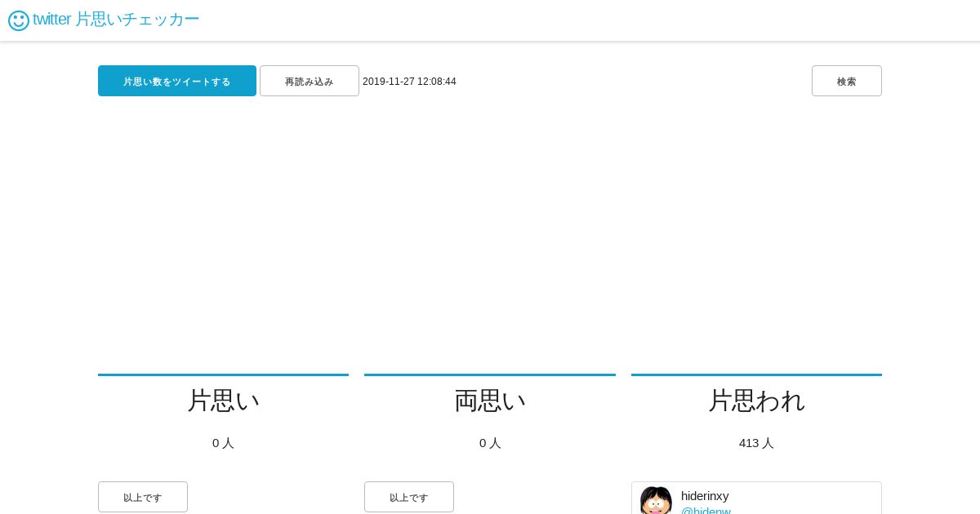Select the 0 人 count under 両思い
Viewport: 980px width, 514px height.
tap(490, 443)
